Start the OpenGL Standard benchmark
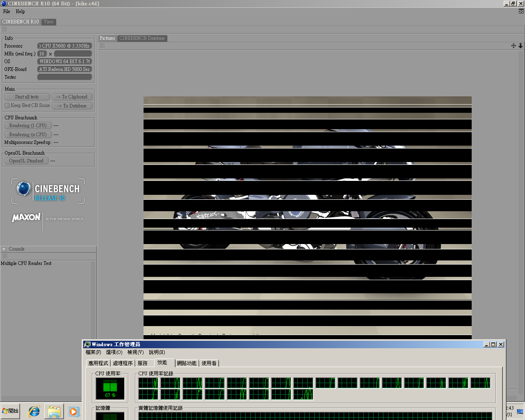This screenshot has height=420, width=525. pyautogui.click(x=26, y=161)
